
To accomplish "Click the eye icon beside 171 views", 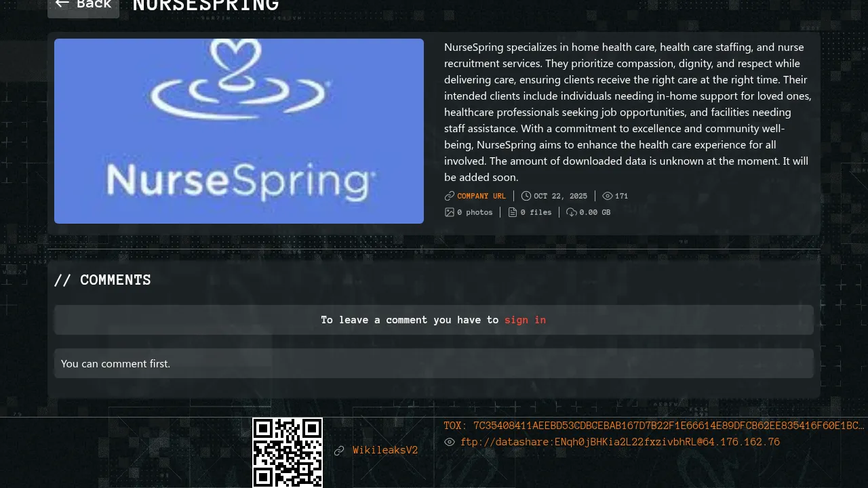I will coord(608,196).
